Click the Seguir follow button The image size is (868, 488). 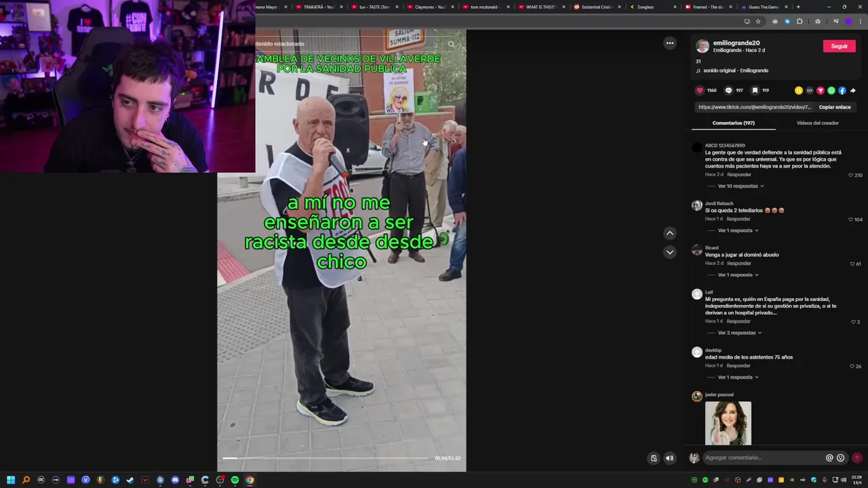[840, 46]
